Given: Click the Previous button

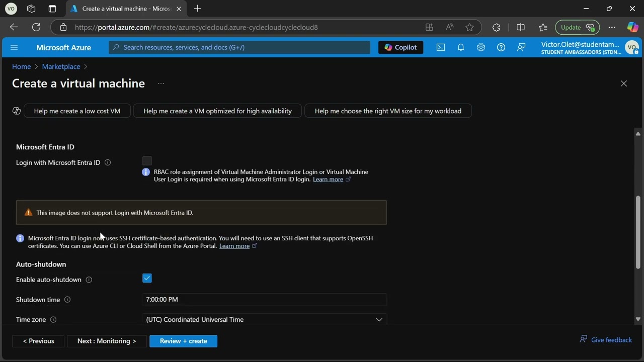Looking at the screenshot, I should pos(38,341).
